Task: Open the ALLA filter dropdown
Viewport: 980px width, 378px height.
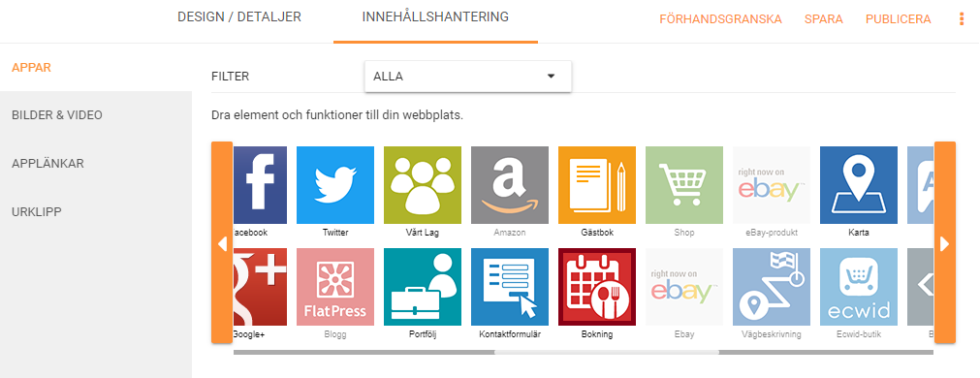Action: click(468, 77)
